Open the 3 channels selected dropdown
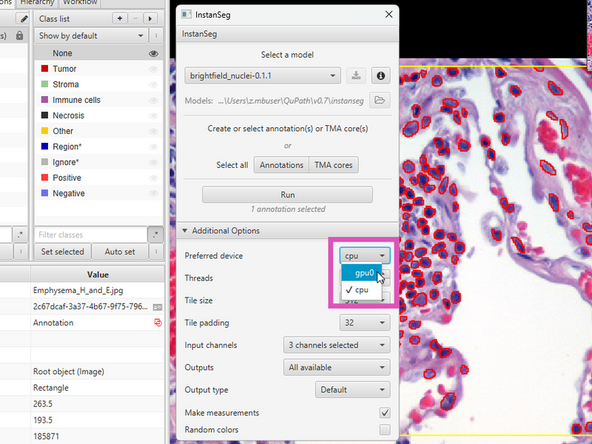The width and height of the screenshot is (592, 444). [x=336, y=345]
